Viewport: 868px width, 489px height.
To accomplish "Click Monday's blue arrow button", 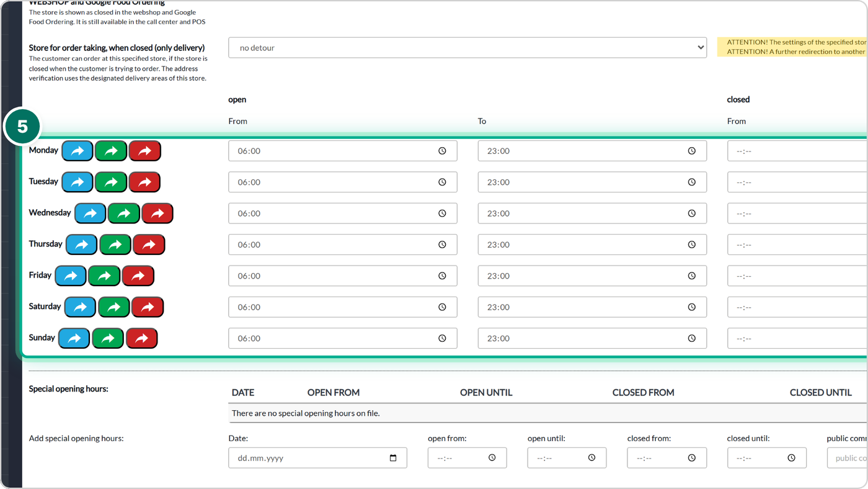I will pos(77,151).
